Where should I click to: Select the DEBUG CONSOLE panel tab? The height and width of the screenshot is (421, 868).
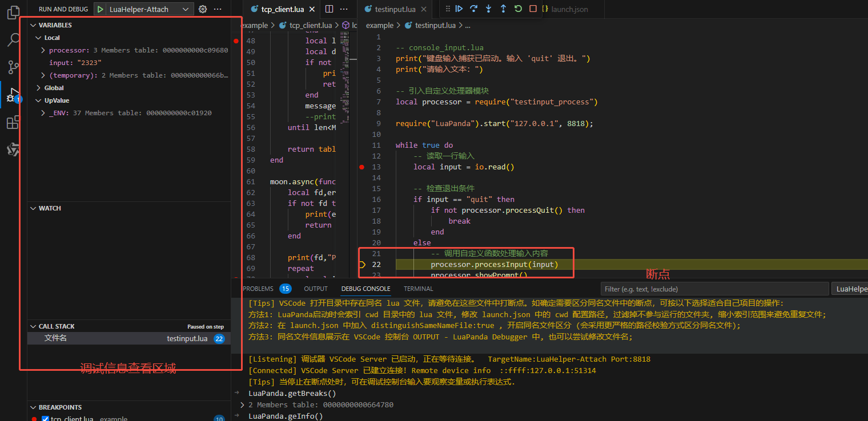(366, 289)
